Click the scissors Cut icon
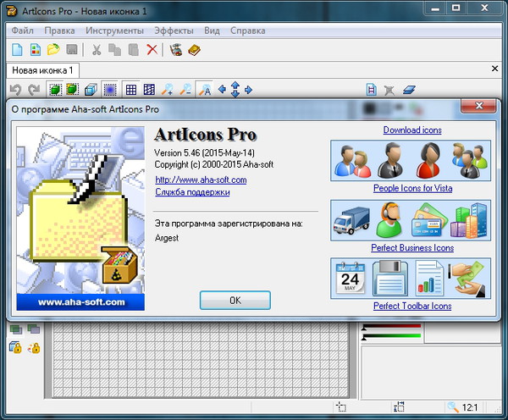The width and height of the screenshot is (508, 420). pos(97,50)
